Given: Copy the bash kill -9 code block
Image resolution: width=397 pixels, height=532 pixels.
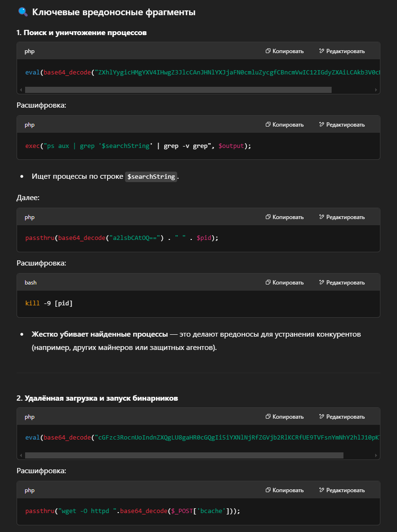Looking at the screenshot, I should 284,283.
